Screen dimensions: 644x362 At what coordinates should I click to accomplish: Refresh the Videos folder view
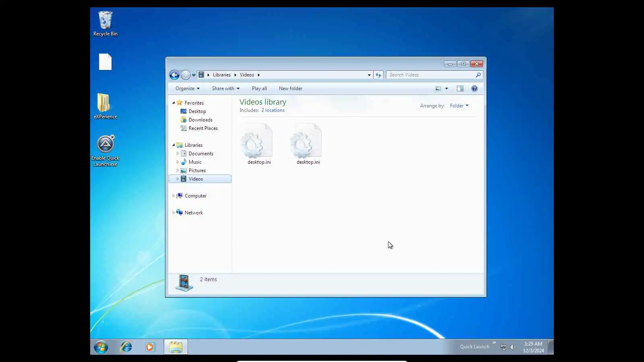(x=378, y=75)
